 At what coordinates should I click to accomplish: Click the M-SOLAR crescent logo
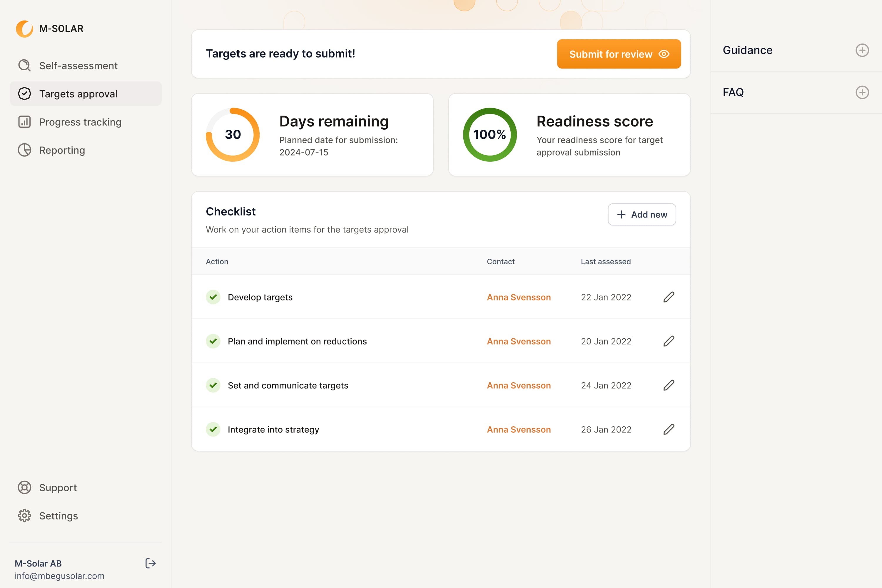point(24,29)
